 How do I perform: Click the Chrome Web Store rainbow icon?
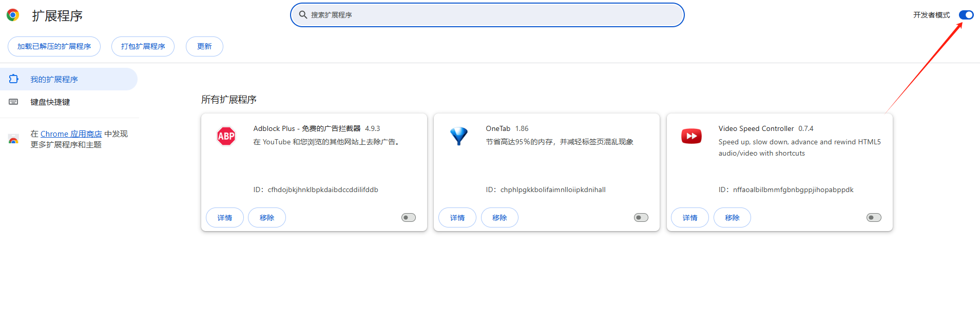tap(14, 139)
